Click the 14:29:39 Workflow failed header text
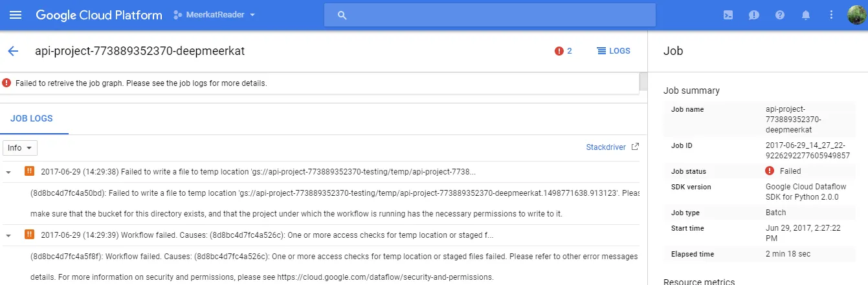The width and height of the screenshot is (868, 285). (267, 235)
